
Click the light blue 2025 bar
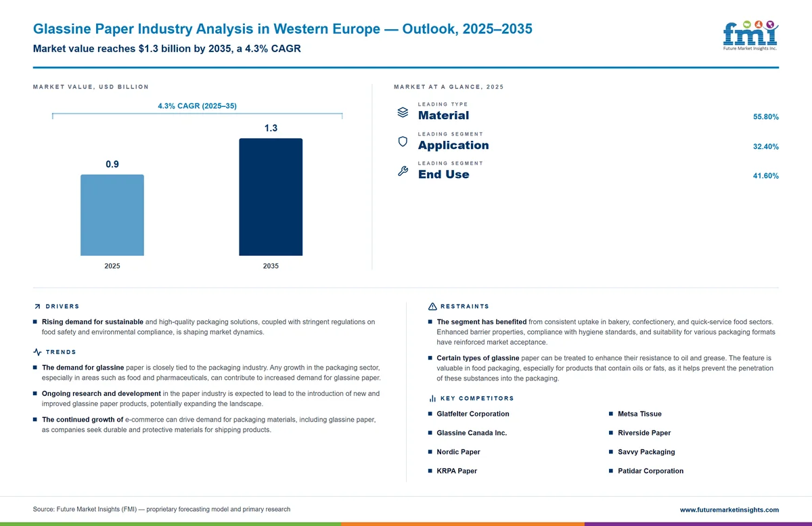click(x=112, y=215)
